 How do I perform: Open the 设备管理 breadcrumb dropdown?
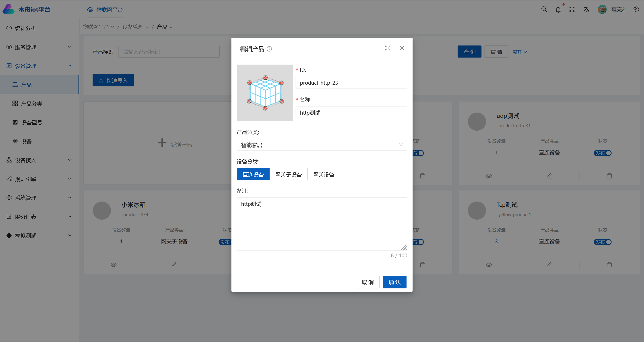(136, 27)
